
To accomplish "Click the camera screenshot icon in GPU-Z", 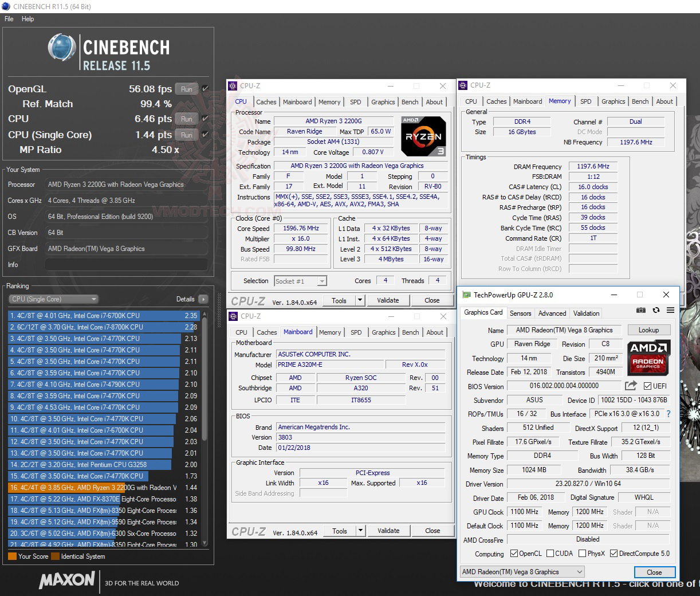I will pyautogui.click(x=641, y=310).
